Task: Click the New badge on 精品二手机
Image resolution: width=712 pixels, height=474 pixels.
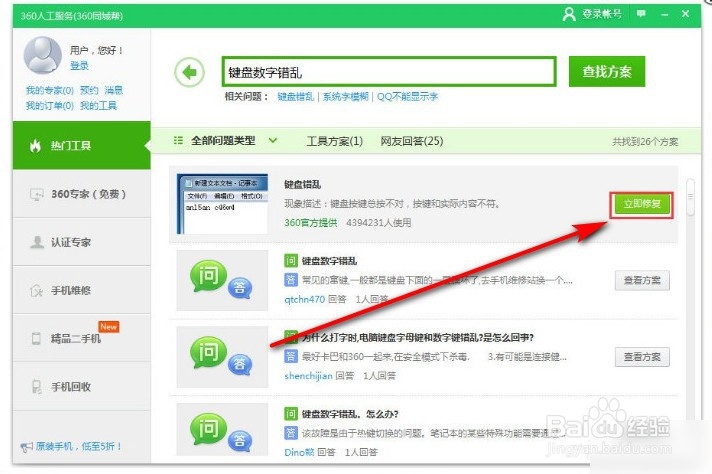Action: pos(109,326)
